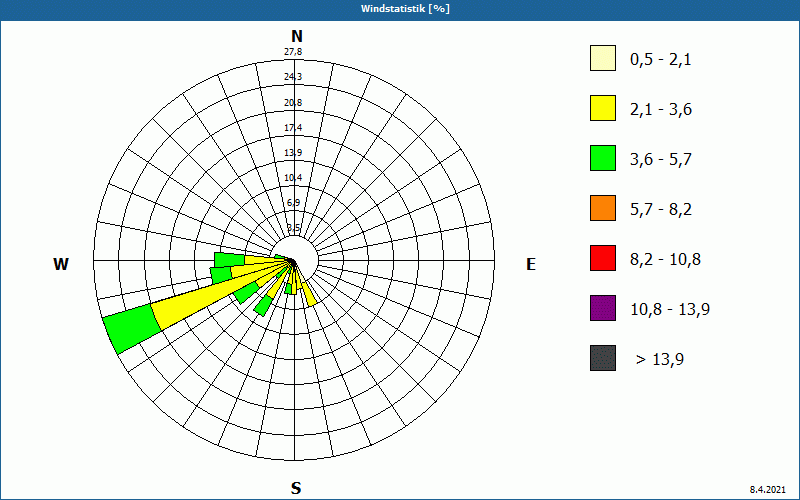
Task: Click the yellow 2,1 - 3,6 legend swatch
Action: point(603,108)
